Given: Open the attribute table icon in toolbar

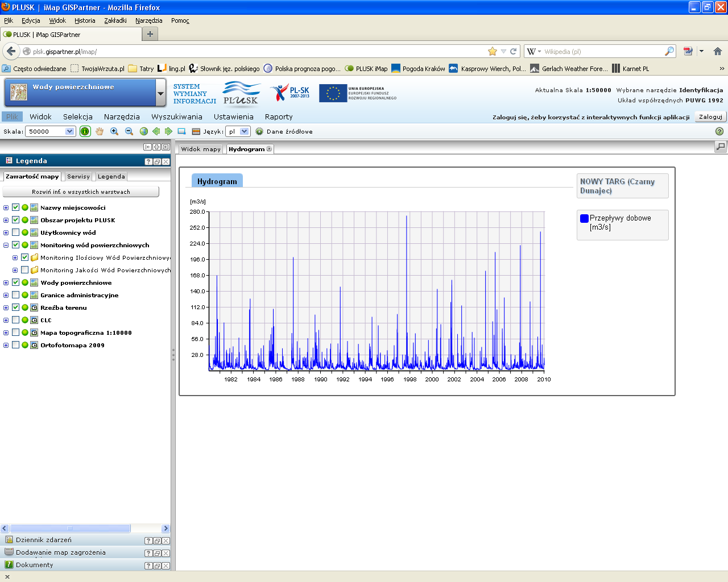Looking at the screenshot, I should click(196, 131).
